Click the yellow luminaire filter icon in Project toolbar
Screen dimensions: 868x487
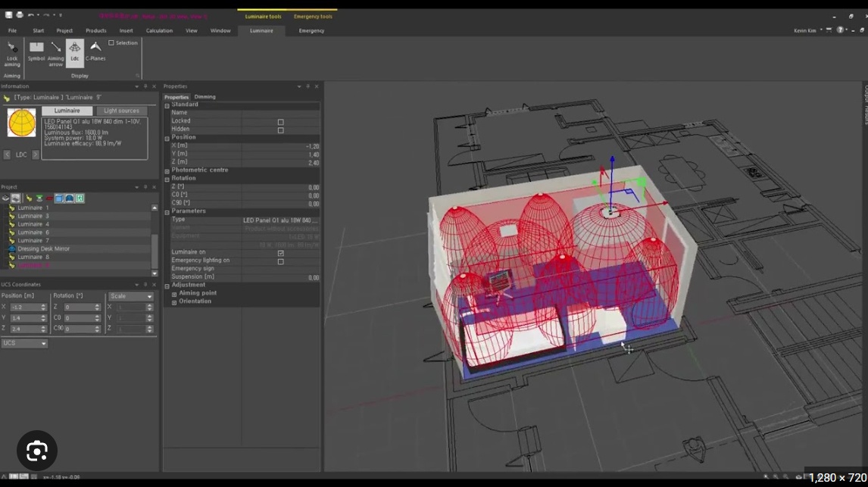(x=29, y=198)
